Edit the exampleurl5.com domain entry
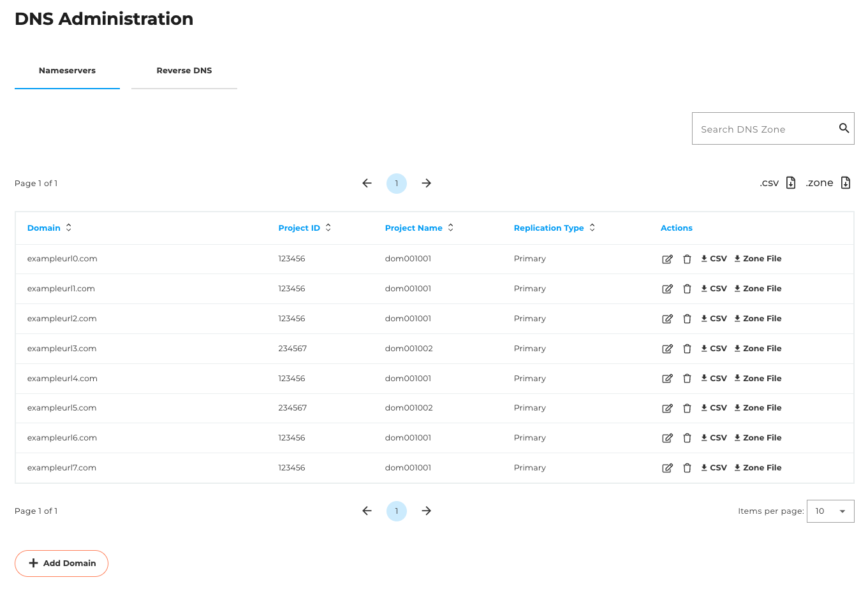 click(667, 408)
